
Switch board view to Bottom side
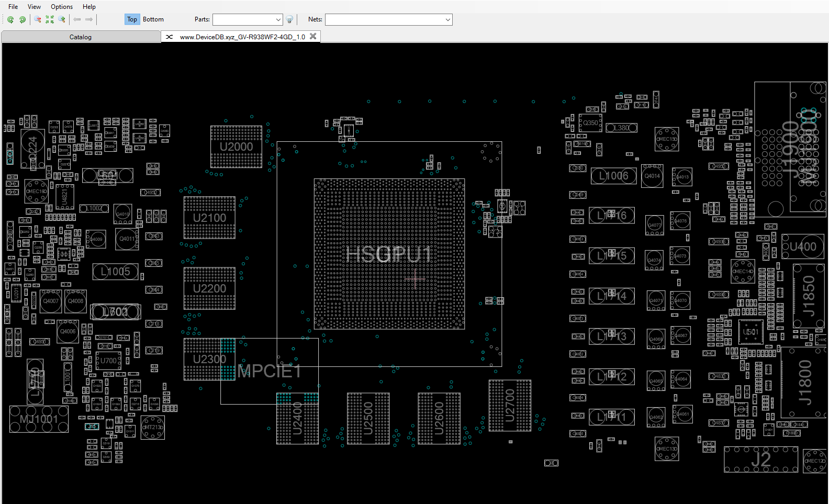[153, 19]
